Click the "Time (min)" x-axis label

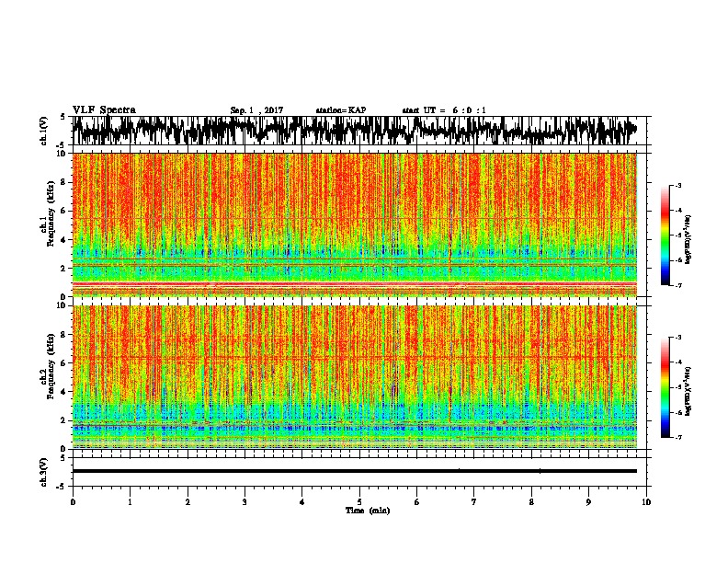pyautogui.click(x=368, y=511)
